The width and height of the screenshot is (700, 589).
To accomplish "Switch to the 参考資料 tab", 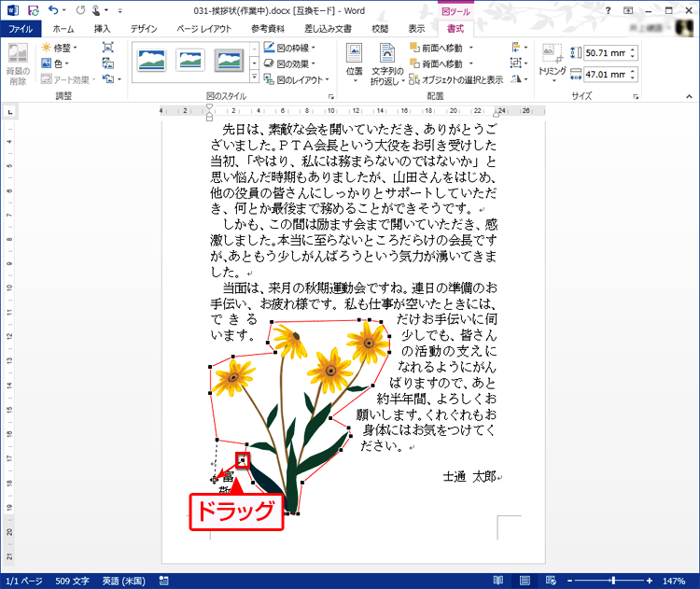I will [x=268, y=29].
